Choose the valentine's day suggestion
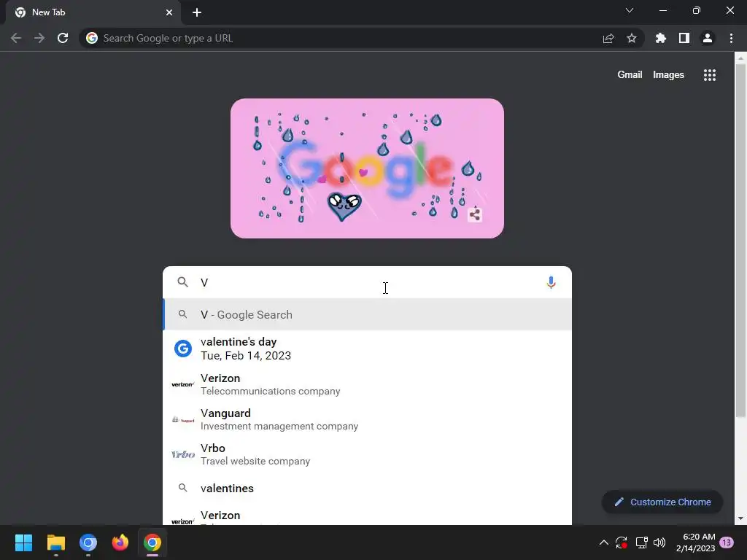 (x=367, y=349)
